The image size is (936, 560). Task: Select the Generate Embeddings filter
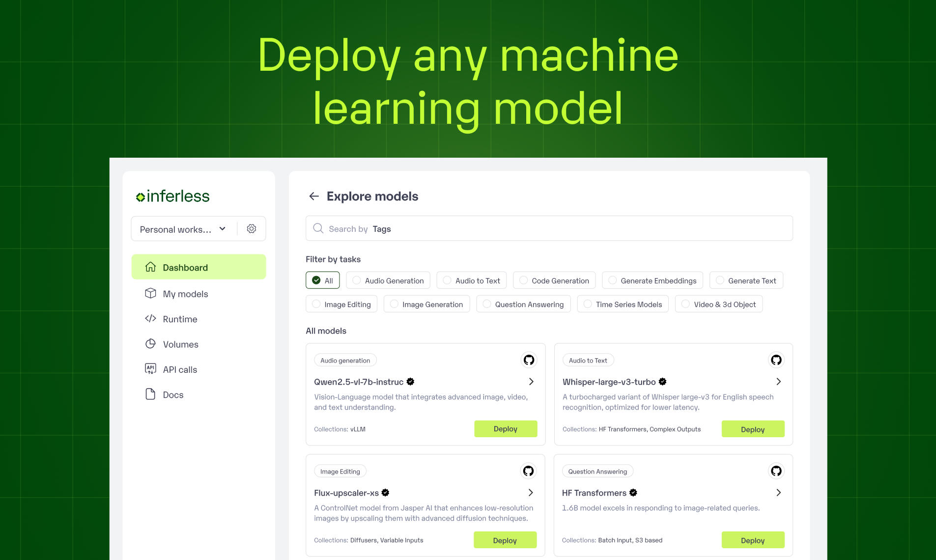pyautogui.click(x=652, y=280)
